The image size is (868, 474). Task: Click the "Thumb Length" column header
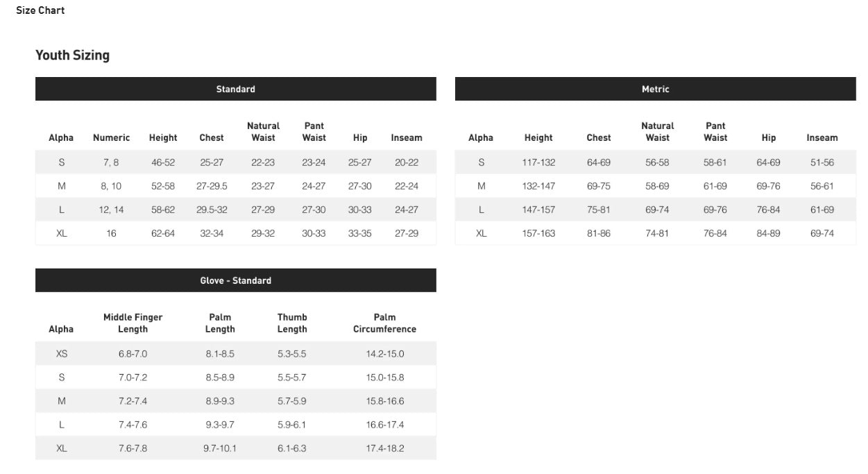tap(292, 323)
